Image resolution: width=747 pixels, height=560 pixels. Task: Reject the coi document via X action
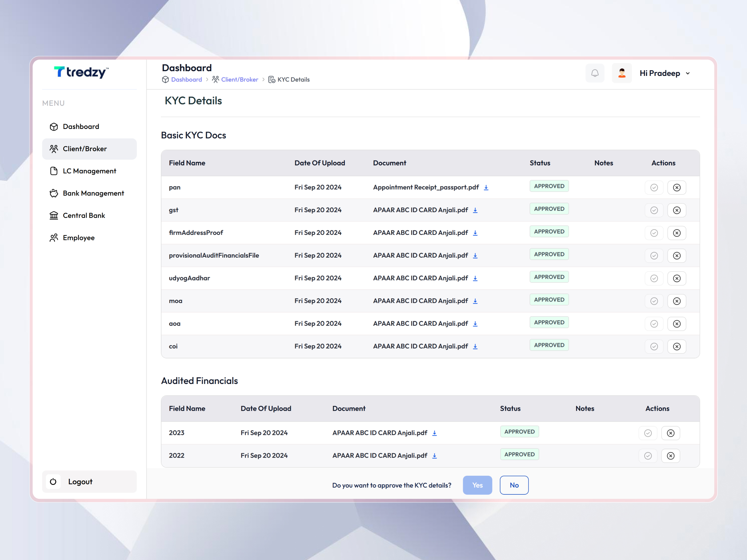[677, 346]
